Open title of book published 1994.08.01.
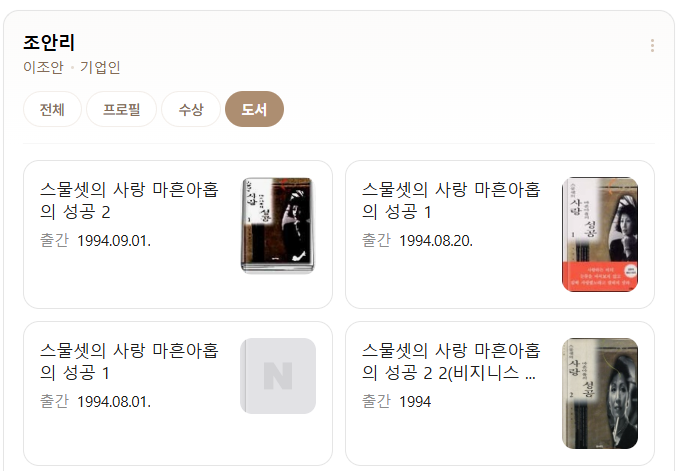This screenshot has width=688, height=471. 129,361
